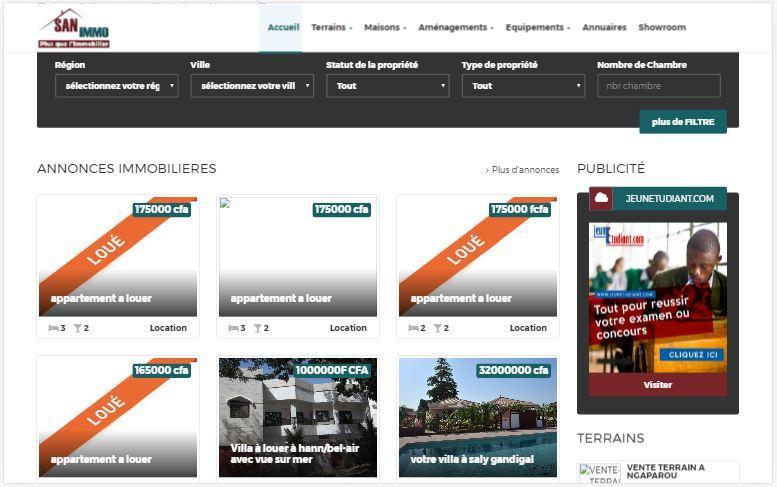Open the Région dropdown
777x487 pixels.
click(116, 86)
